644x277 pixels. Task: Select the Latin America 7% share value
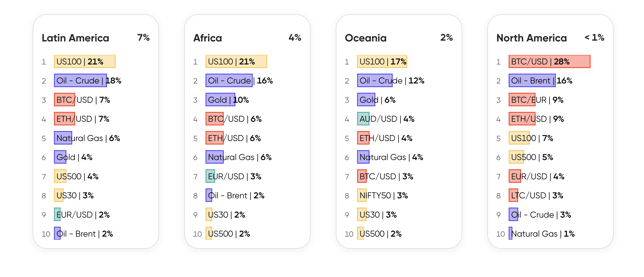click(x=143, y=37)
